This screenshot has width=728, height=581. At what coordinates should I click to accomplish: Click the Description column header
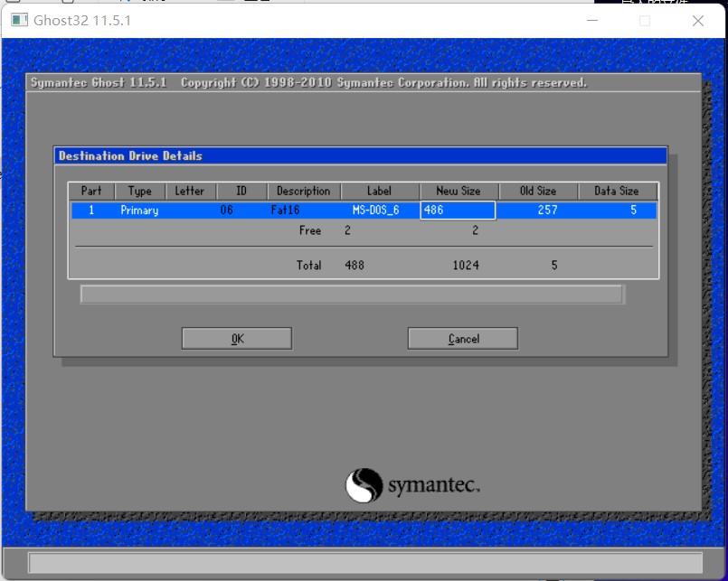coord(304,192)
